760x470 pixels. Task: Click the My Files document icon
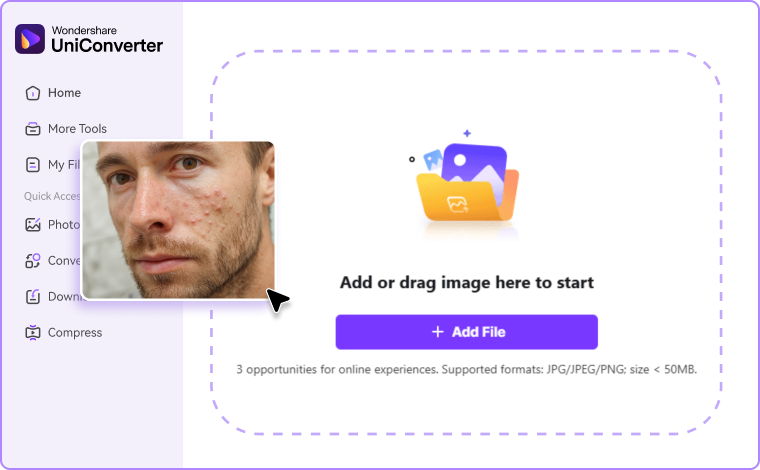pos(32,165)
